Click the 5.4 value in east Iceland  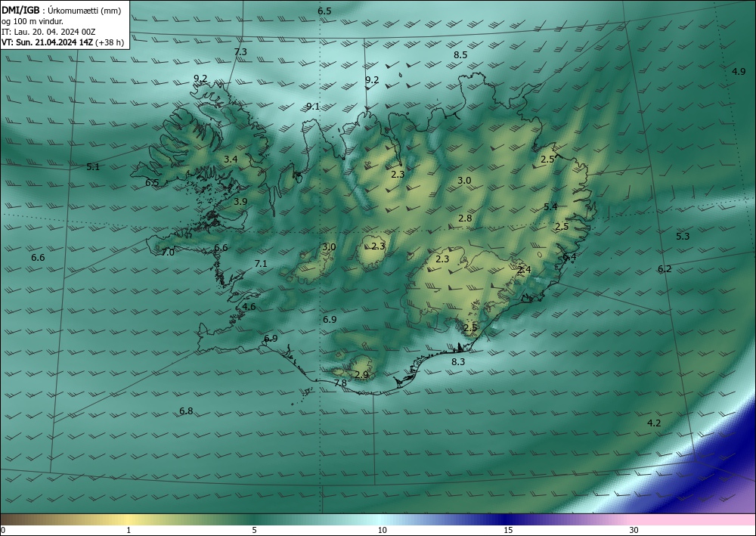[550, 207]
